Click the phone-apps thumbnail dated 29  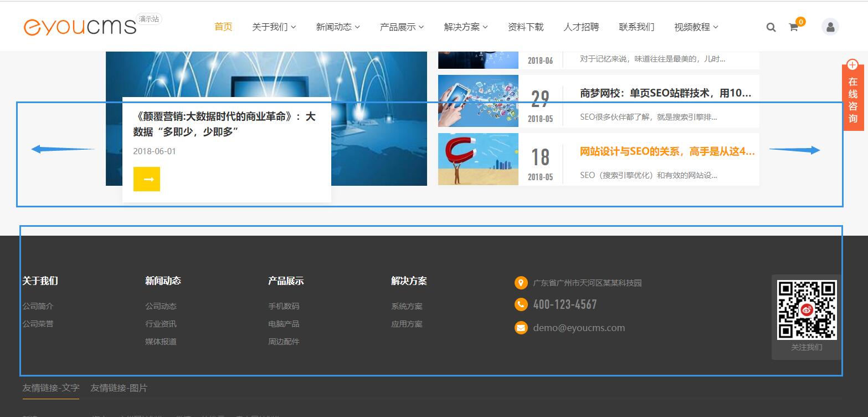pos(478,101)
